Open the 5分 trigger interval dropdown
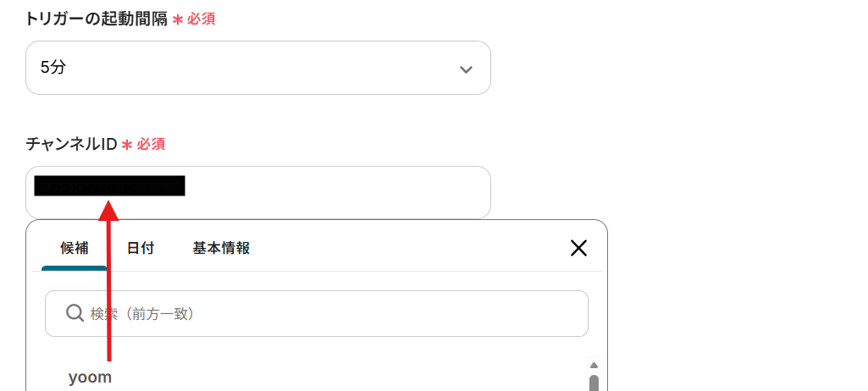 pos(257,68)
